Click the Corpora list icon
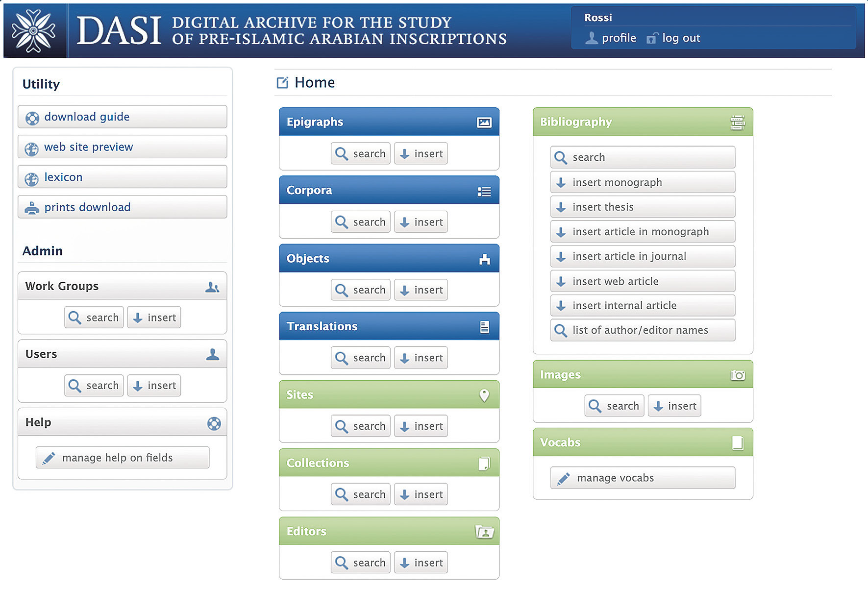 484,192
